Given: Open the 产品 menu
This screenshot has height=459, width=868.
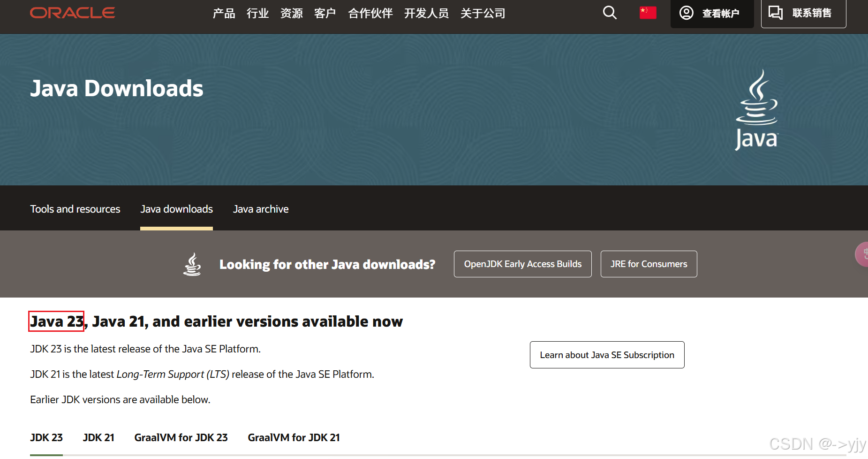Looking at the screenshot, I should click(x=224, y=13).
